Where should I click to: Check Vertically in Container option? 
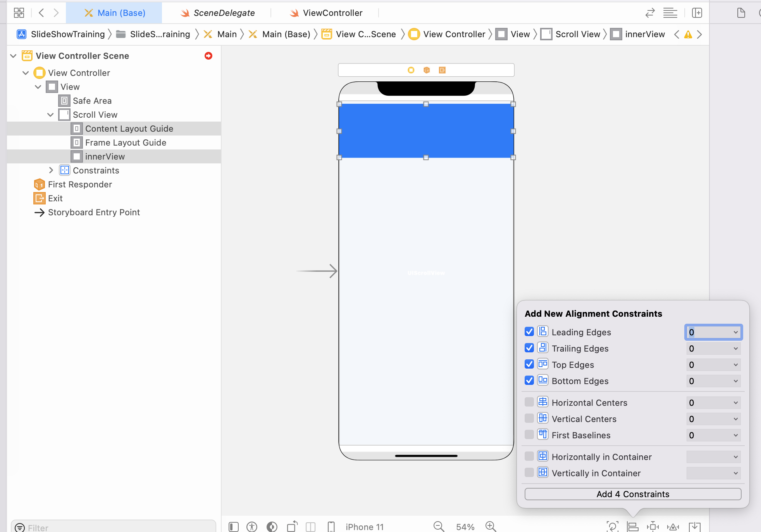point(529,473)
